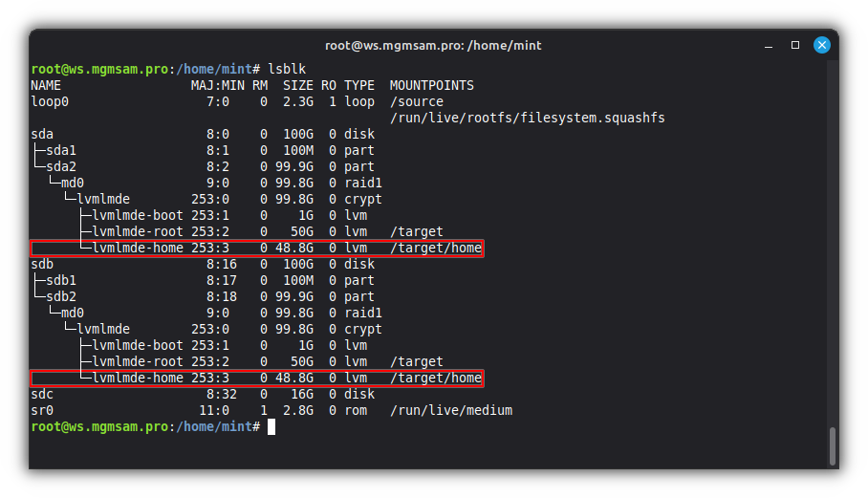This screenshot has height=498, width=868.
Task: Select the loop0 device name
Action: [x=50, y=101]
